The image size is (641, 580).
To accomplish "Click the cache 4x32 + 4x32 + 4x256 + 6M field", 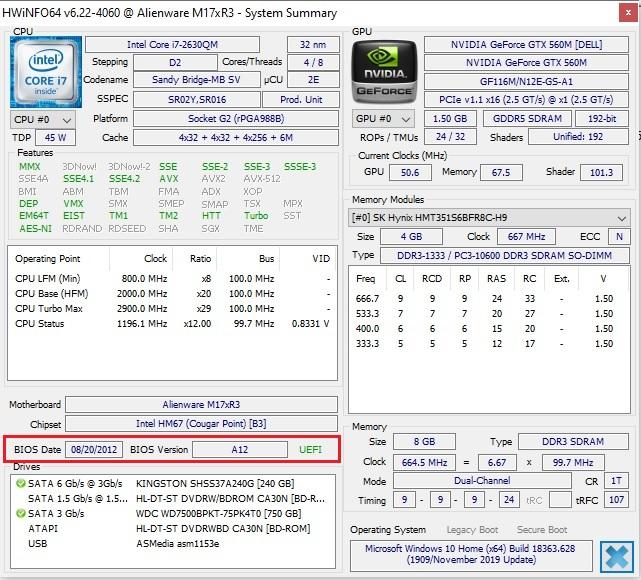I will 236,137.
